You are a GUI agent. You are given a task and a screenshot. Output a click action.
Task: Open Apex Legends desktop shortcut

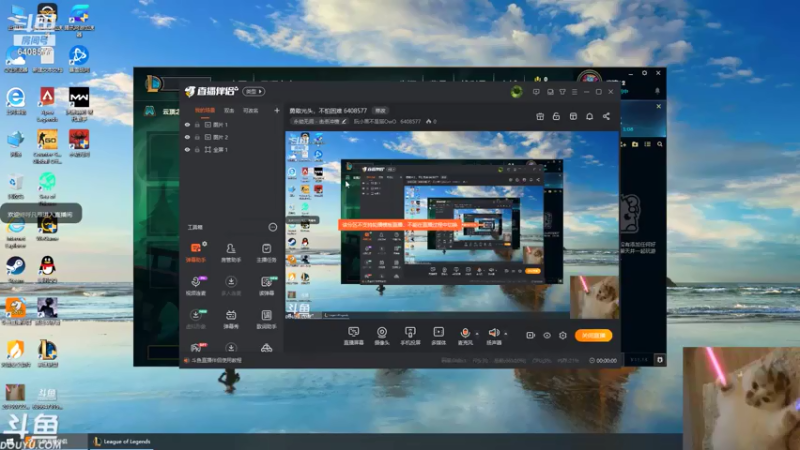point(47,104)
